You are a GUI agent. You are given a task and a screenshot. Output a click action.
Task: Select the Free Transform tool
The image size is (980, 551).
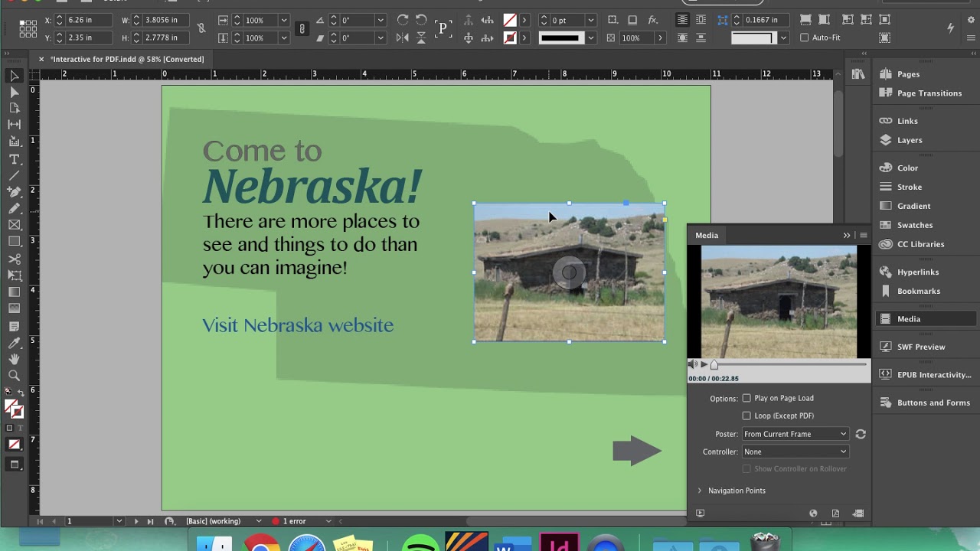tap(14, 275)
